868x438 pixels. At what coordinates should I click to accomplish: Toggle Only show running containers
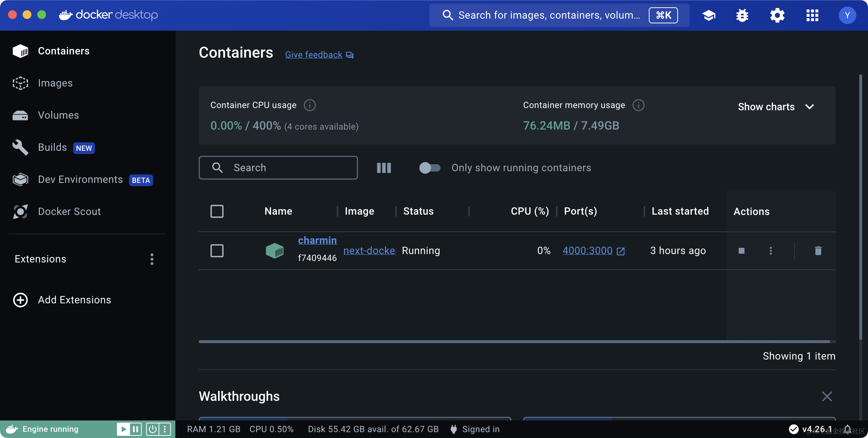point(430,168)
